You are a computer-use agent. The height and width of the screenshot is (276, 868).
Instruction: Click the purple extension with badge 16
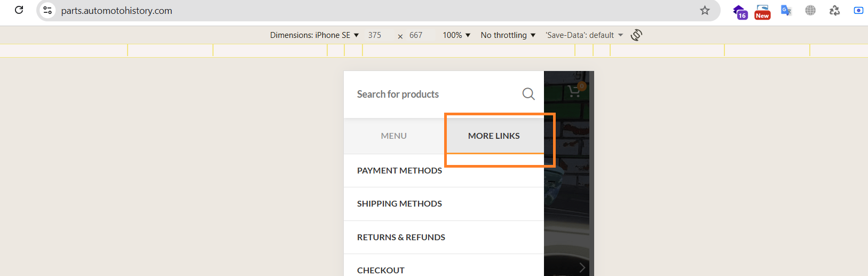[739, 11]
